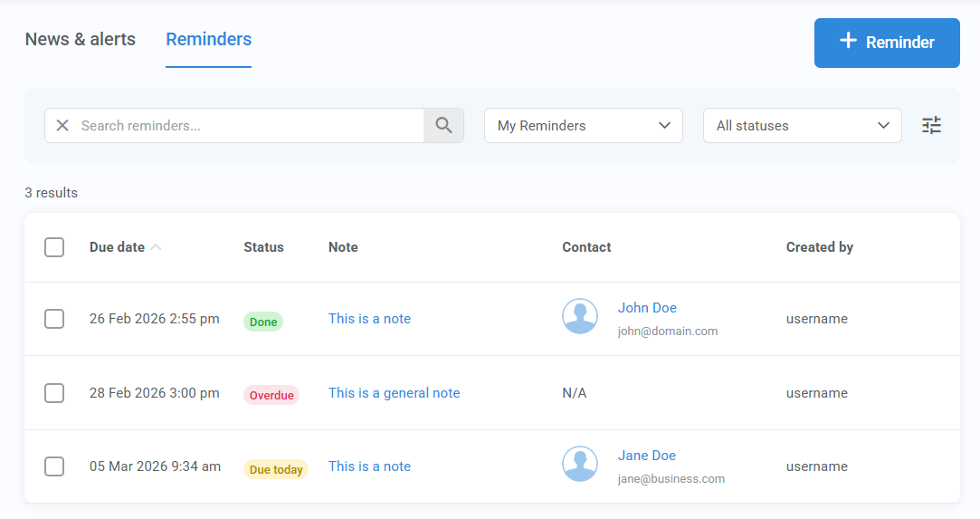
Task: Open the Due today reminder's note link
Action: [x=369, y=466]
